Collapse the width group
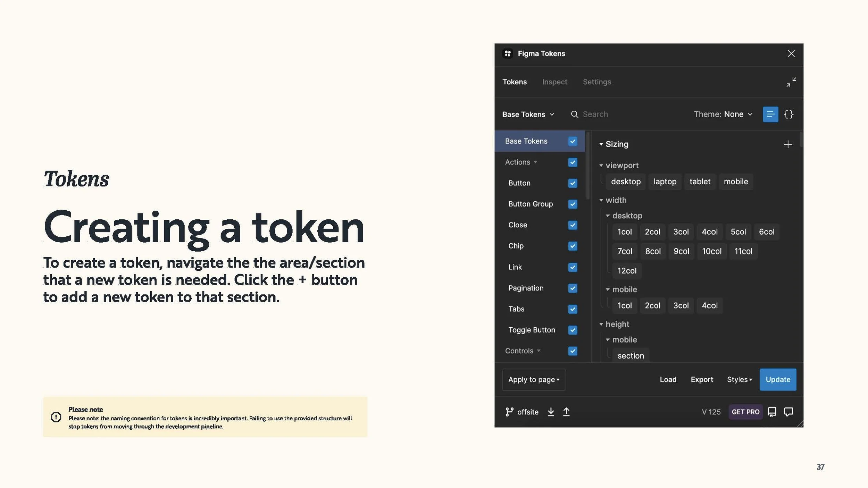 601,200
